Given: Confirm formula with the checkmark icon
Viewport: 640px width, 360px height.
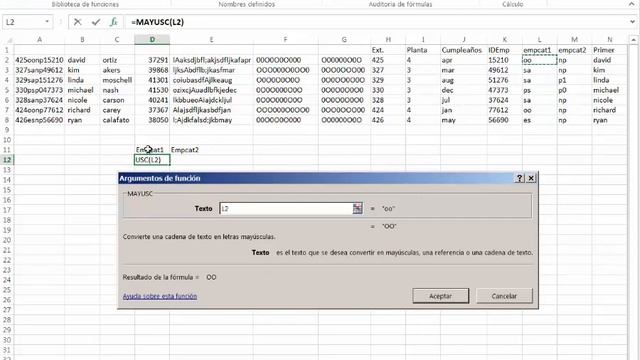Looking at the screenshot, I should click(x=96, y=22).
